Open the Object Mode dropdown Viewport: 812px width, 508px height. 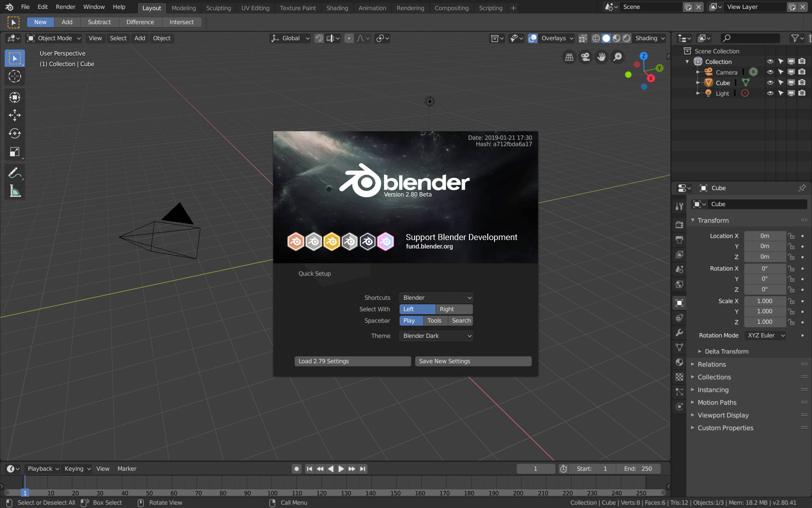54,38
